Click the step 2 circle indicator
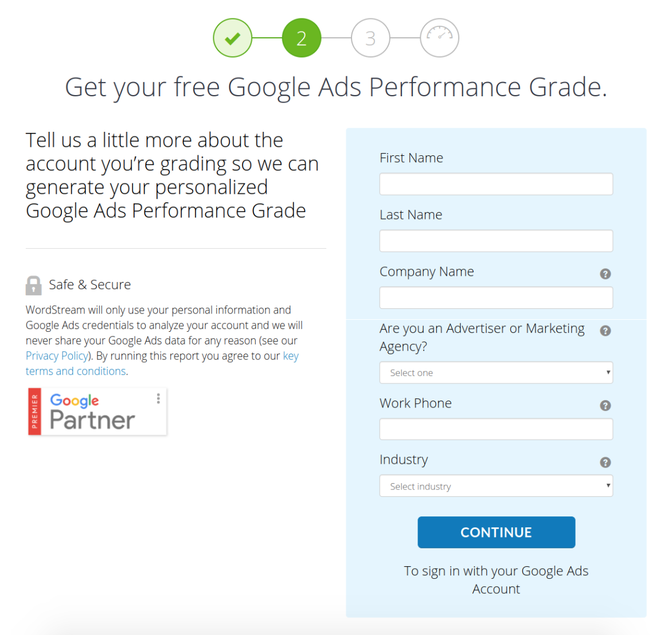672x635 pixels. coord(302,38)
